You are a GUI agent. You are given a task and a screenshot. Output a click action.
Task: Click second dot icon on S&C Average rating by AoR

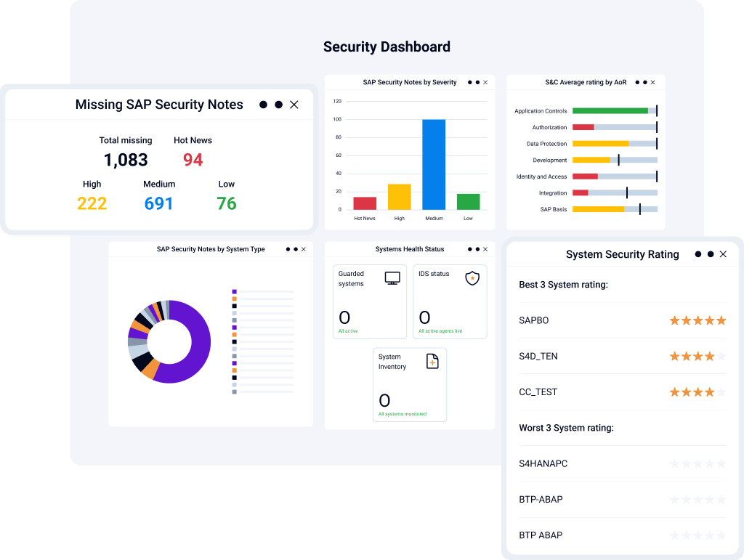(x=645, y=83)
